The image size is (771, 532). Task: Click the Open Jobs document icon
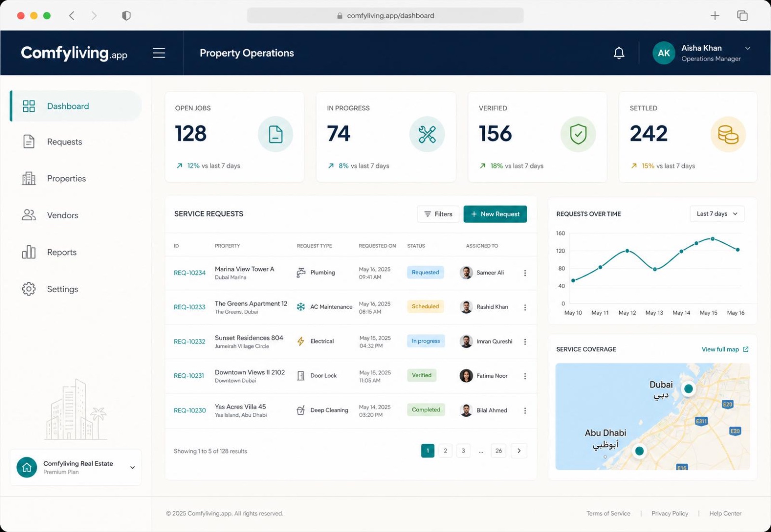pos(275,134)
